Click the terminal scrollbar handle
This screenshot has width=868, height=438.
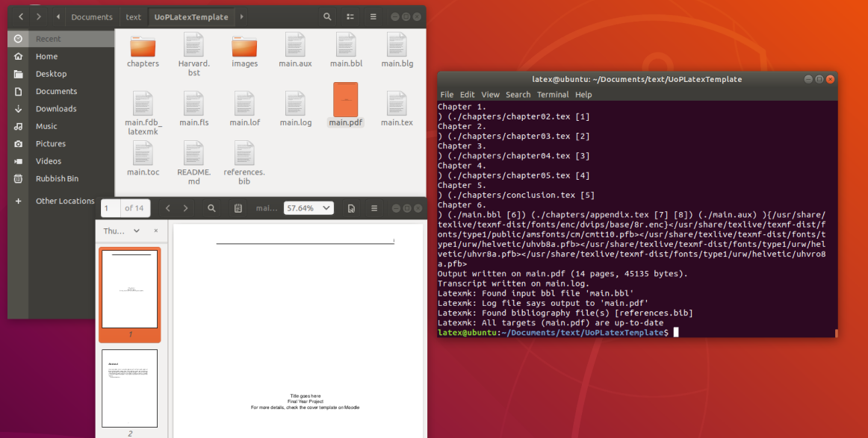pyautogui.click(x=836, y=333)
